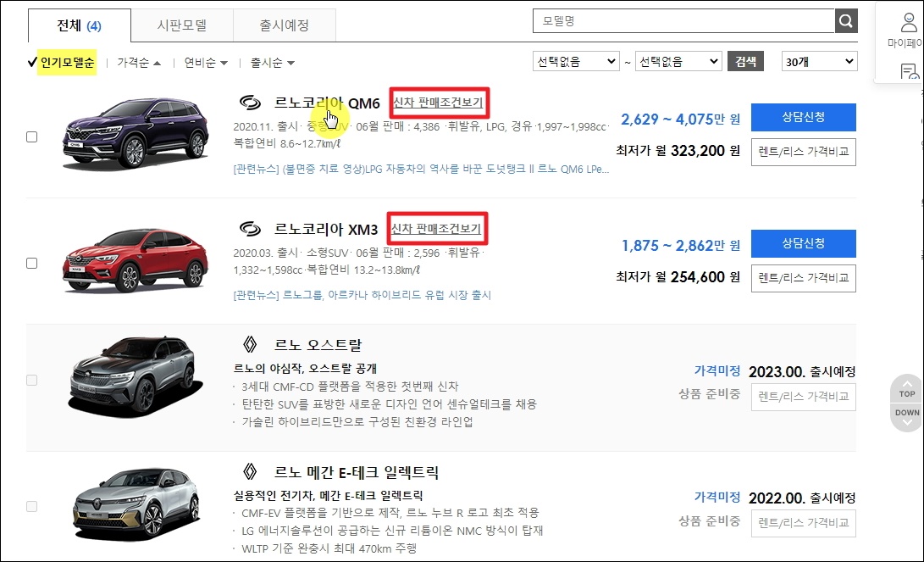This screenshot has height=562, width=924.
Task: Tick the checkbox for 르노코리아 QM6
Action: point(32,136)
